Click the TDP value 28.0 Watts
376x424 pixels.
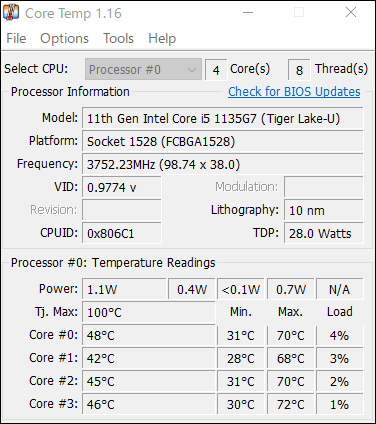[x=324, y=233]
